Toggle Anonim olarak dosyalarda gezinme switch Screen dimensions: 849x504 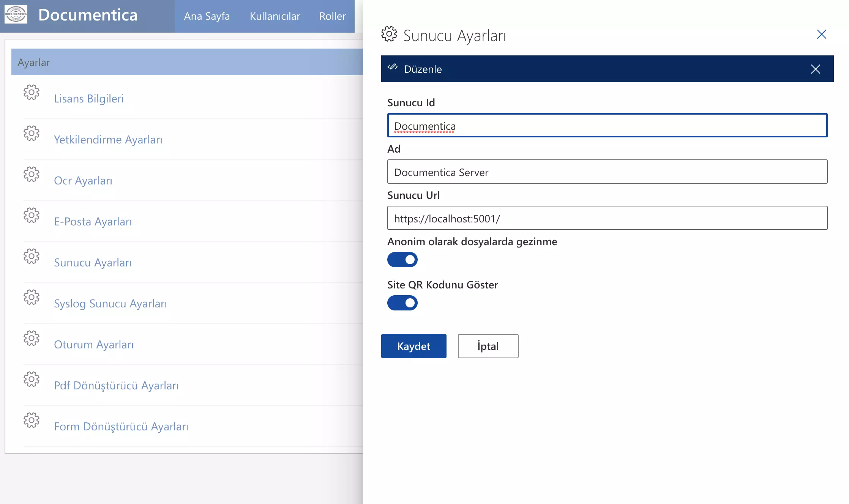pyautogui.click(x=402, y=260)
